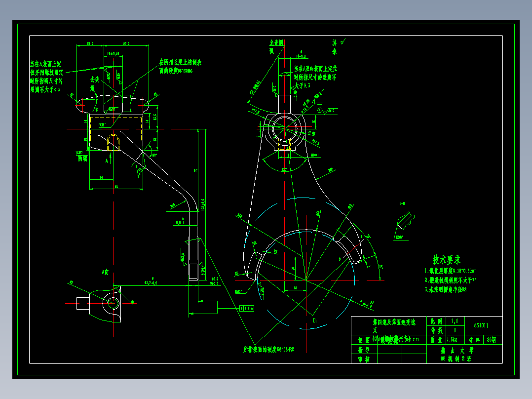Image resolution: width=532 pixels, height=399 pixels.
Task: Select the 当在A及D1表面上定位 note
Action: (315, 77)
